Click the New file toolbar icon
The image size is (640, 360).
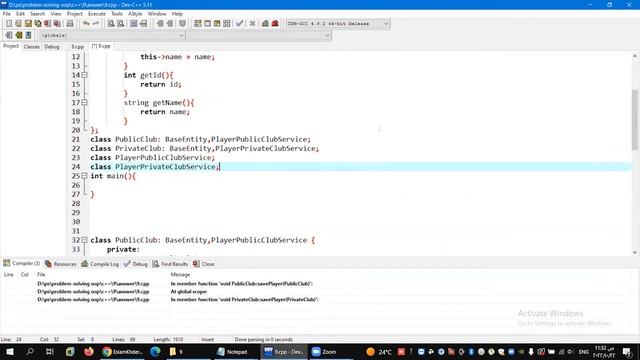coord(9,24)
